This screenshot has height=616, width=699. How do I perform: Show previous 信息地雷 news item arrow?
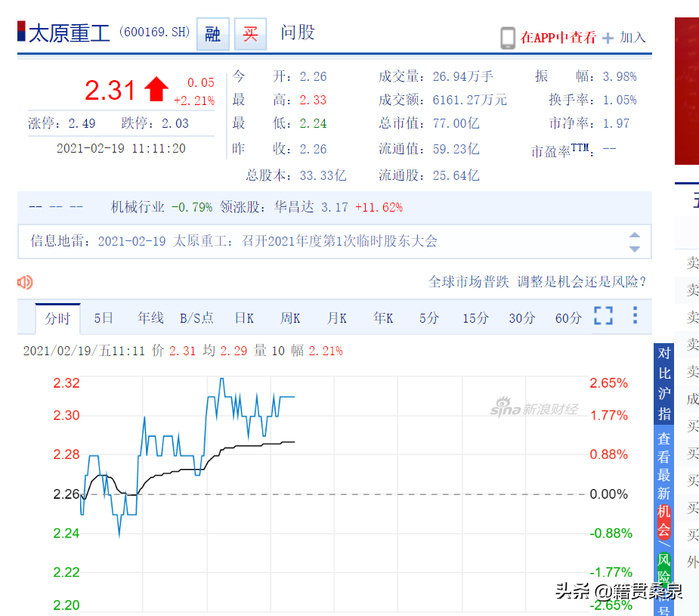(634, 235)
